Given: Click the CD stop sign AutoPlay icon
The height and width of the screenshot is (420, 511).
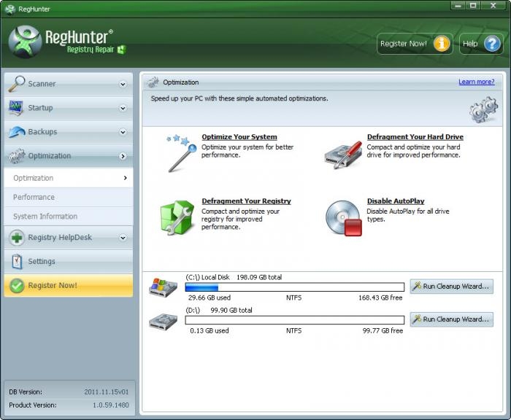Looking at the screenshot, I should [x=344, y=218].
